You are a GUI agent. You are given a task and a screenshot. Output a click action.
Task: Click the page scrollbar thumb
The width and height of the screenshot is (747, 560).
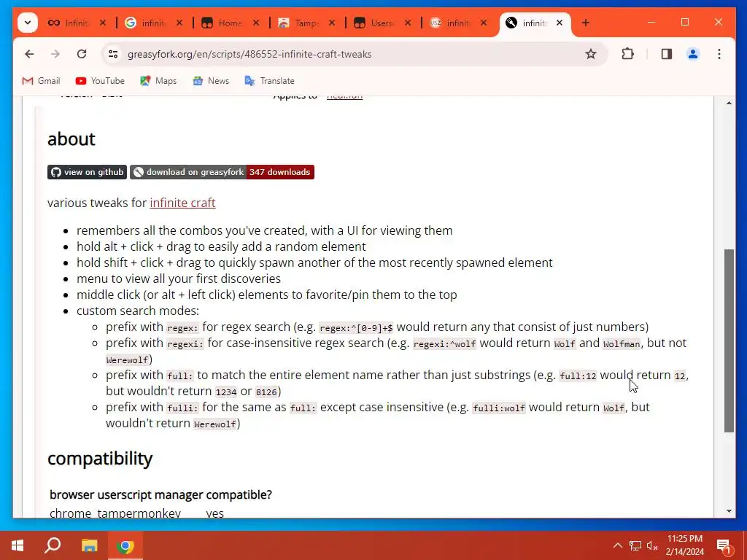[x=729, y=341]
